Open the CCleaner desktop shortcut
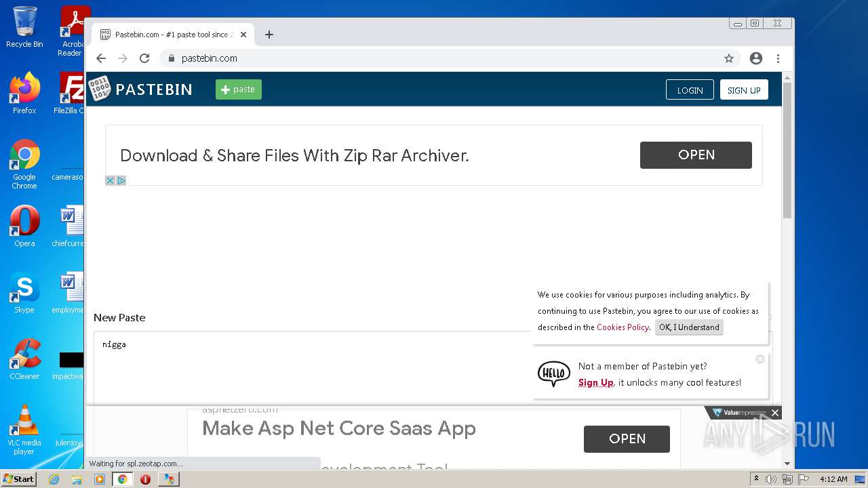 (24, 359)
